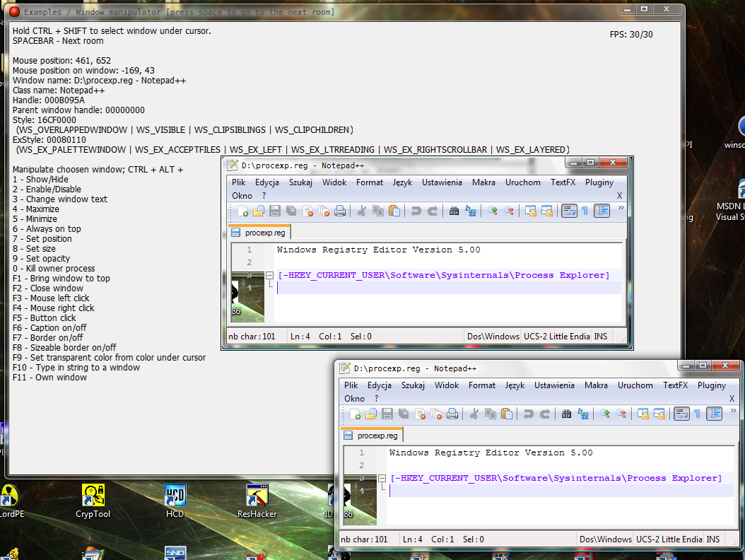Click Cut scissors icon in lower Notepad++ toolbar

(x=474, y=414)
